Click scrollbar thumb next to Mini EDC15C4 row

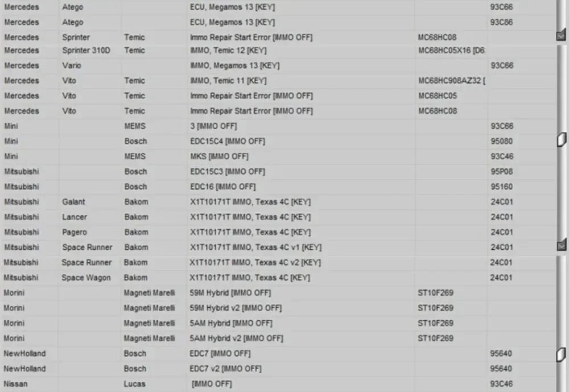[x=562, y=139]
